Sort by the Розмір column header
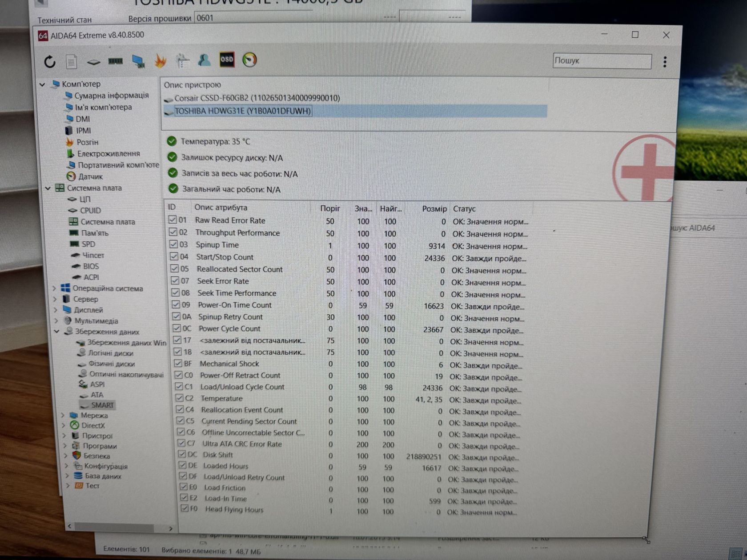The image size is (747, 560). click(x=434, y=208)
